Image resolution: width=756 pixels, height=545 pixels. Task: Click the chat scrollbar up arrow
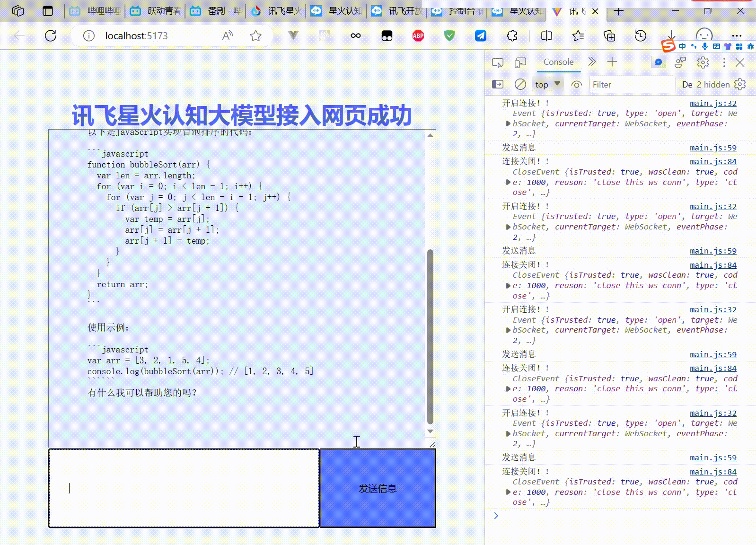pyautogui.click(x=430, y=136)
